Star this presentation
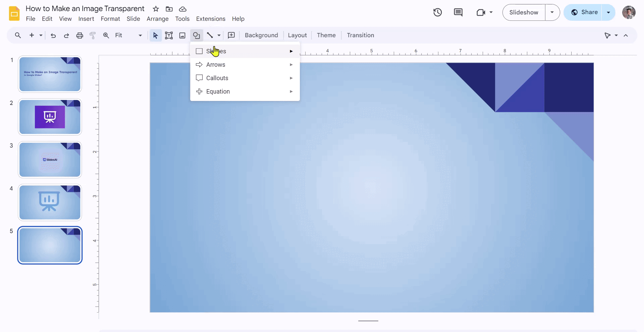This screenshot has width=644, height=332. click(x=156, y=9)
